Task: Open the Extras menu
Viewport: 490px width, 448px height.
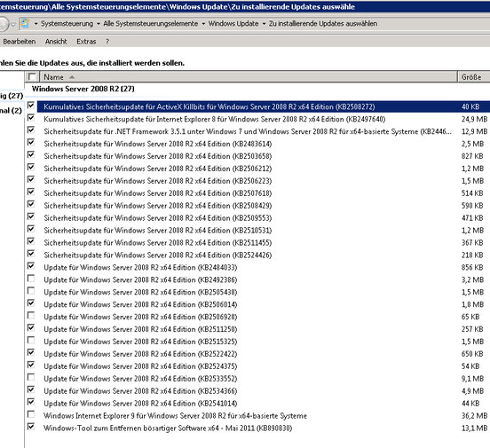Action: [x=86, y=41]
